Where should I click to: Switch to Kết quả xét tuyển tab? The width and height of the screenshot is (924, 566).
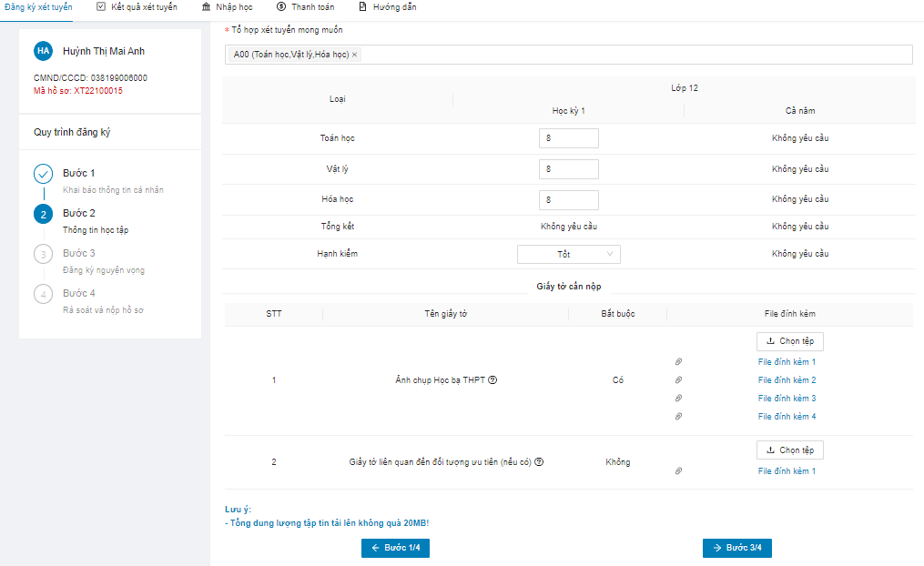click(x=137, y=7)
